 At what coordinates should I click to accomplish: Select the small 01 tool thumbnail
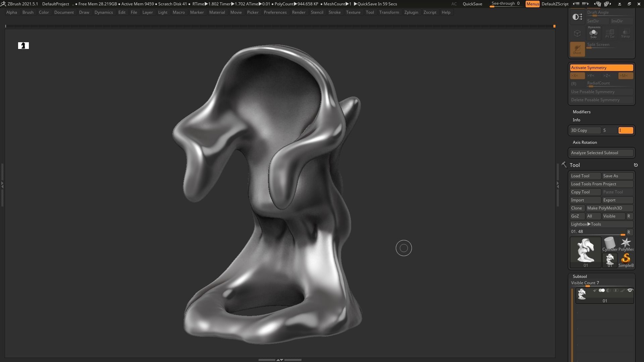pyautogui.click(x=610, y=260)
